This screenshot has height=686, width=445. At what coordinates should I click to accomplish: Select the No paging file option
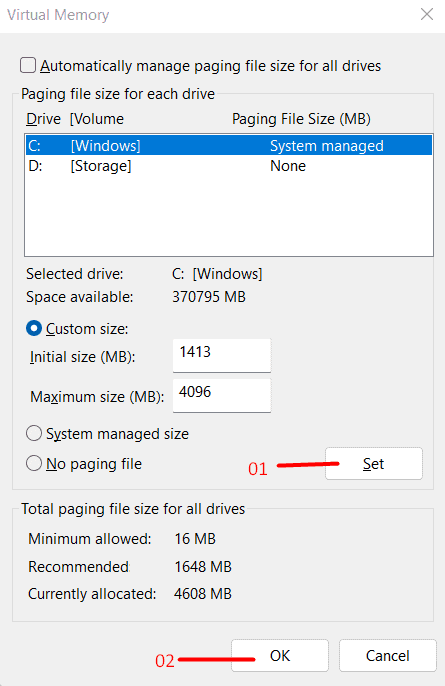[x=34, y=463]
